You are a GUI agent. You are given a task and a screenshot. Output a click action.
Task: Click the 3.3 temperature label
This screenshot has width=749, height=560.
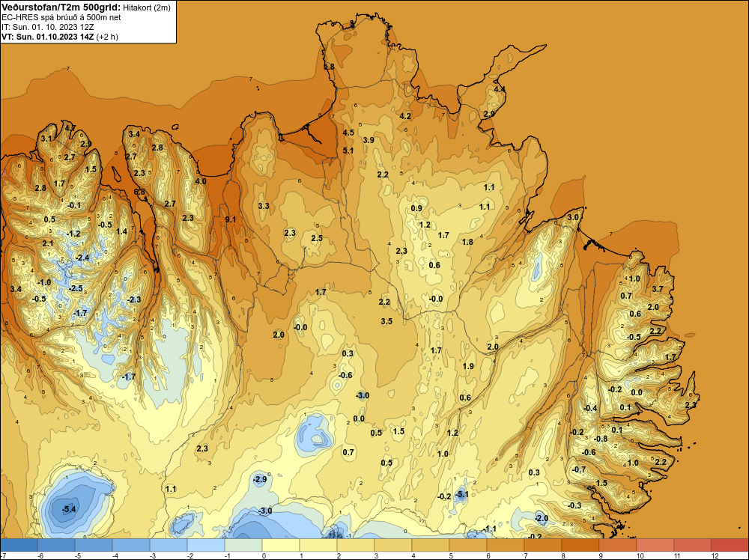point(264,206)
